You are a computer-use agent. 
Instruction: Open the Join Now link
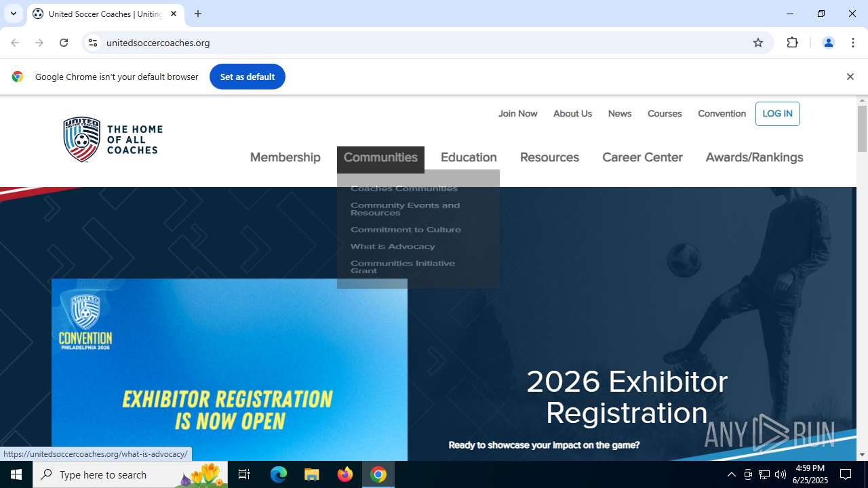tap(517, 114)
